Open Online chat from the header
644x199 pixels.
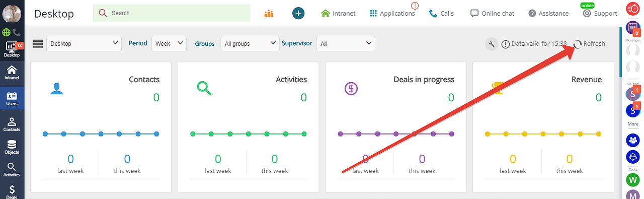coord(492,14)
